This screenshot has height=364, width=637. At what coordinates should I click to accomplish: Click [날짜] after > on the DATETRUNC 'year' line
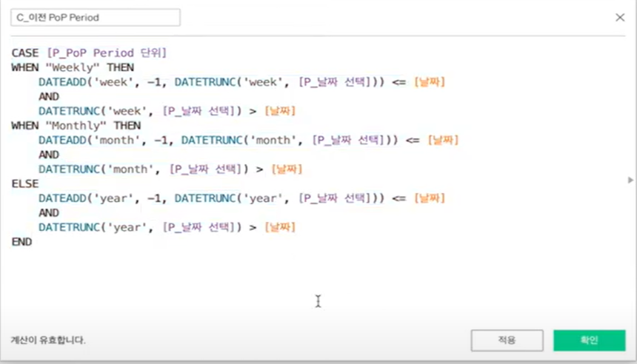[x=280, y=227]
